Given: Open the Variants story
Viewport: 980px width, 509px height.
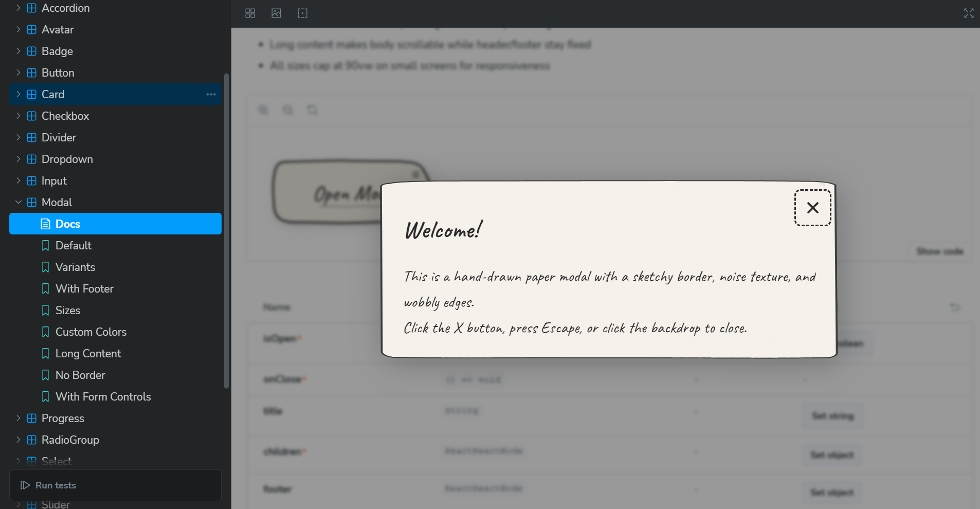Looking at the screenshot, I should click(x=116, y=267).
